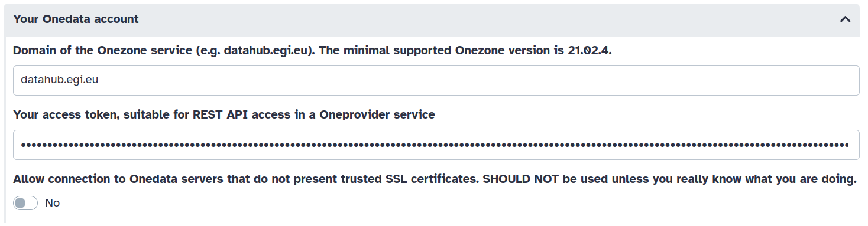The height and width of the screenshot is (226, 868).
Task: Click the Allow connection to Onedata servers label
Action: (435, 179)
